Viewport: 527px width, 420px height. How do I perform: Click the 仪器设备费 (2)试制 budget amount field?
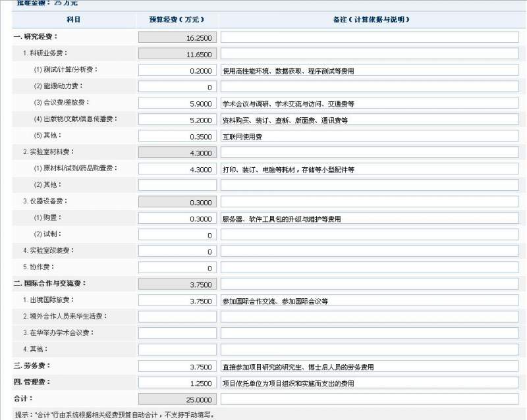pos(177,235)
